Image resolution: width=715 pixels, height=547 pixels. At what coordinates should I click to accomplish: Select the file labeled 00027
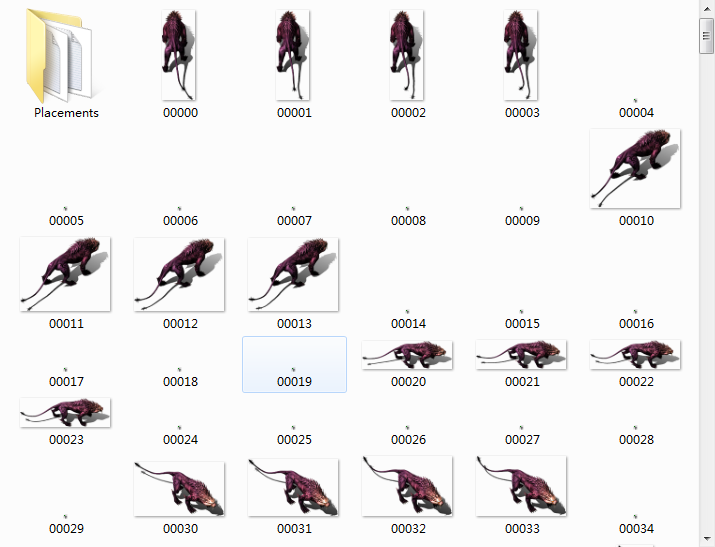click(x=523, y=439)
